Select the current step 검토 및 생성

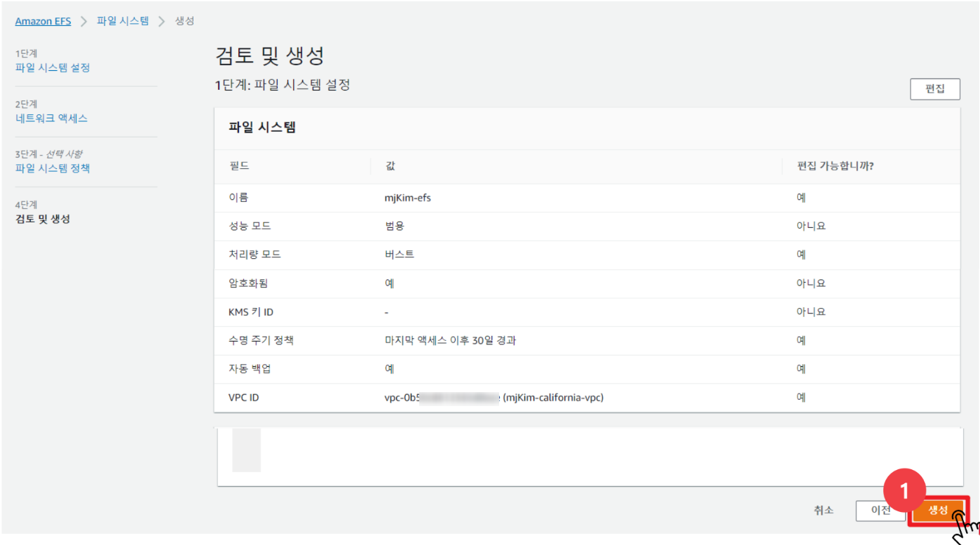click(x=43, y=219)
